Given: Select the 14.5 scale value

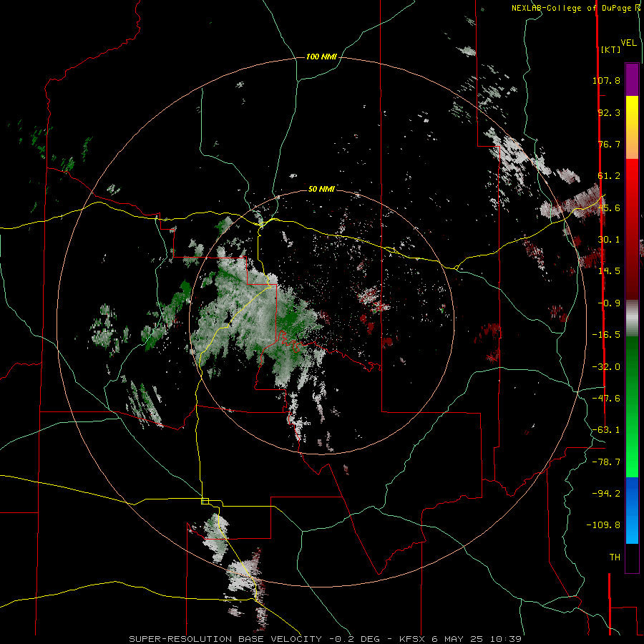Looking at the screenshot, I should pos(609,271).
